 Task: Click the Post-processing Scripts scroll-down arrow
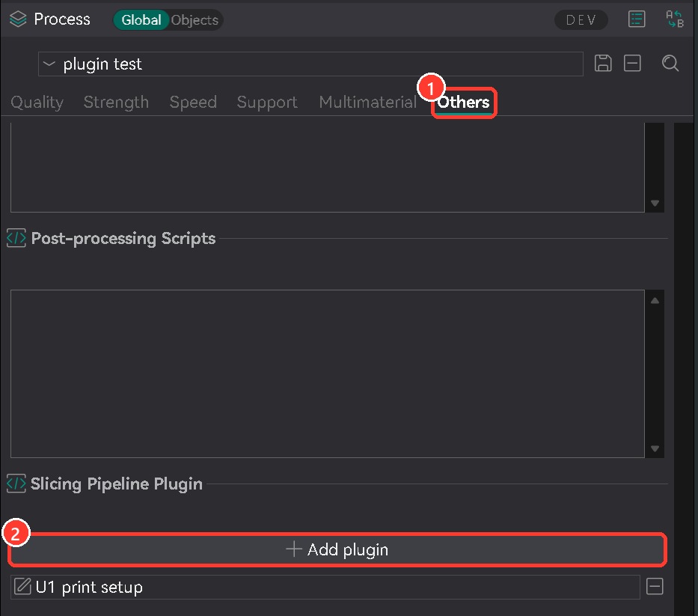655,448
